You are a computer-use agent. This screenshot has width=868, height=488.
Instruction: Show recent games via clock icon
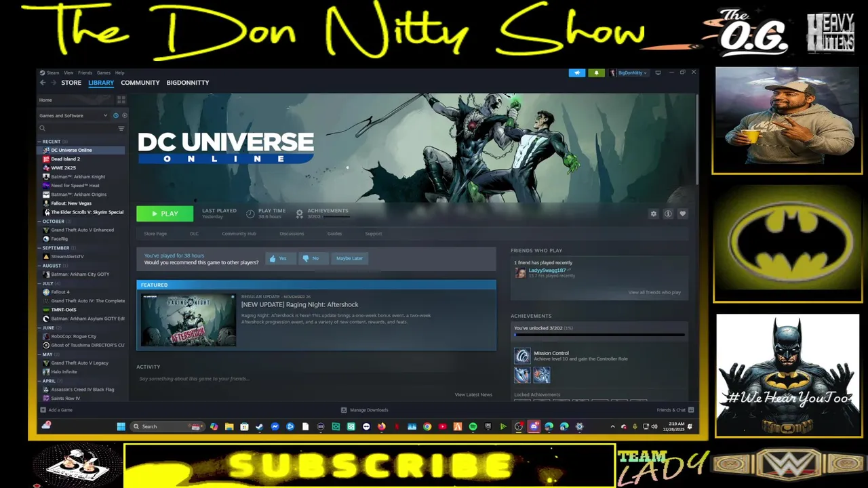116,116
